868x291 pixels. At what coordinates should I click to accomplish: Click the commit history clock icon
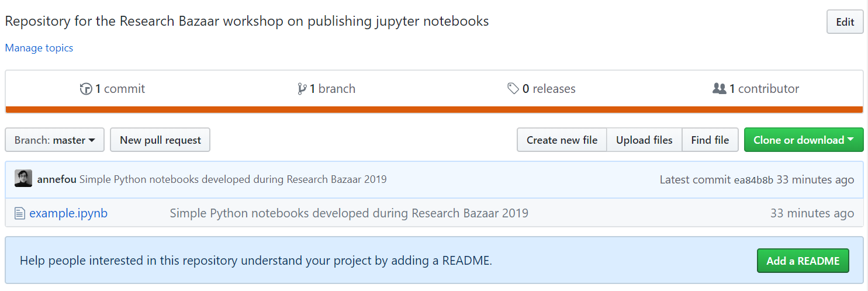coord(86,89)
